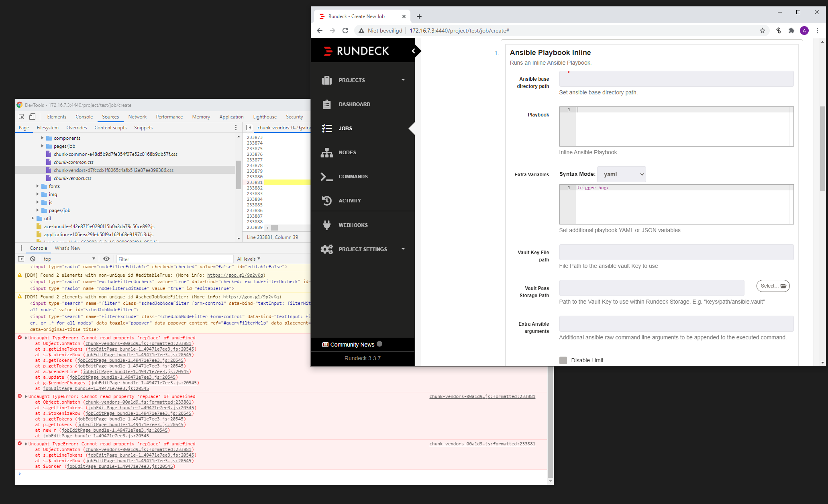This screenshot has height=504, width=828.
Task: Open the Nodes section in Rundeck sidebar
Action: [x=347, y=152]
